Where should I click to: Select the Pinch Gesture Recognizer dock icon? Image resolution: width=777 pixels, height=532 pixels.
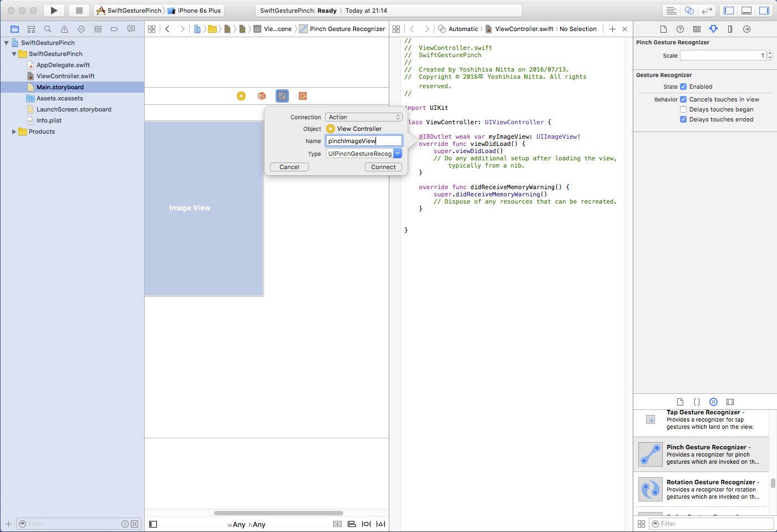pyautogui.click(x=282, y=96)
